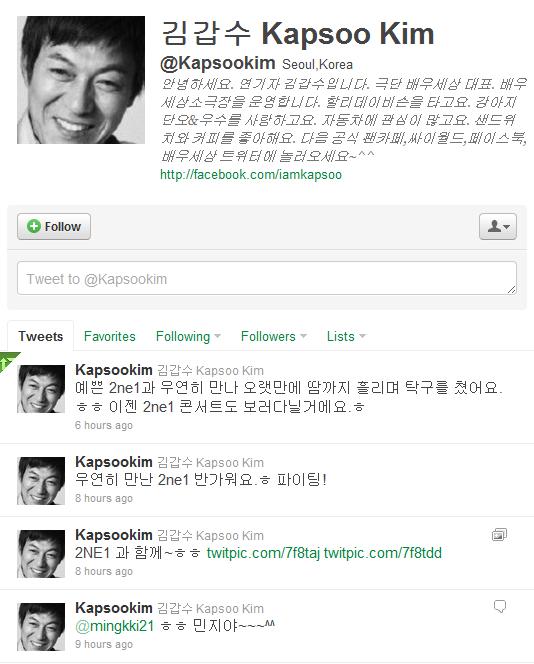Expand the Followers tab dropdown arrow

(x=303, y=336)
